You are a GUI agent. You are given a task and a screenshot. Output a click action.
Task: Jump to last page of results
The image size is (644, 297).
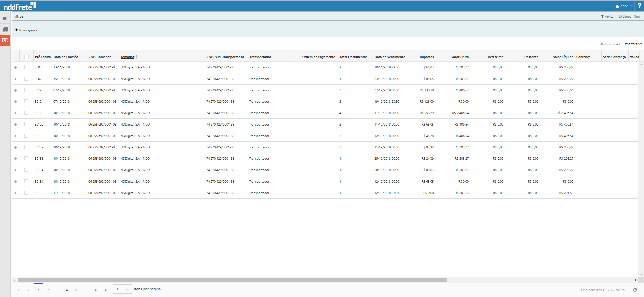tap(106, 290)
